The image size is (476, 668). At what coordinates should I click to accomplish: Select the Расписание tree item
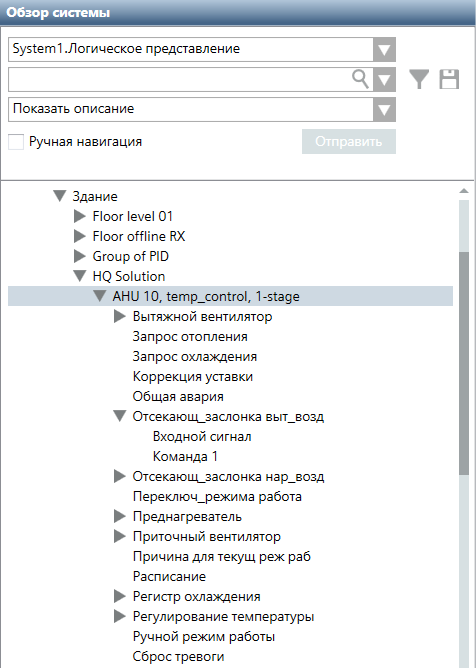[x=169, y=576]
